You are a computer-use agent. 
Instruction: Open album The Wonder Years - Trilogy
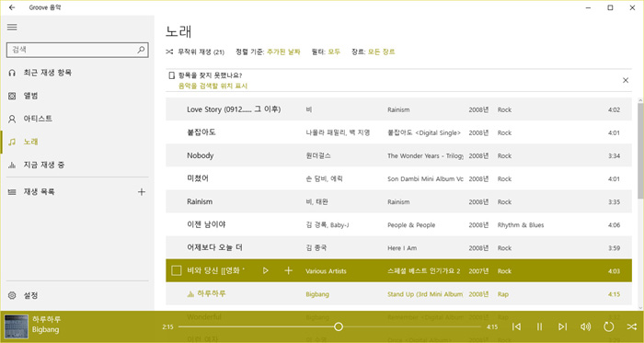[425, 156]
